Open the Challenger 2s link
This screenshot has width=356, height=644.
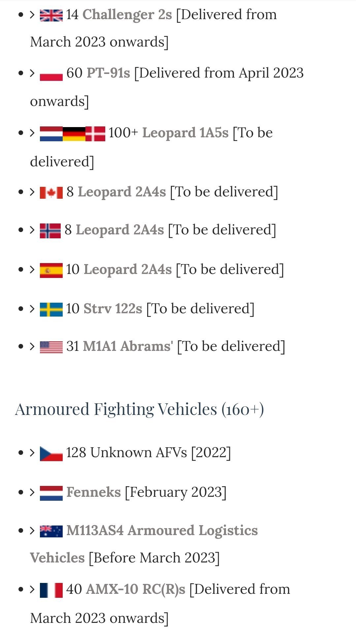127,15
